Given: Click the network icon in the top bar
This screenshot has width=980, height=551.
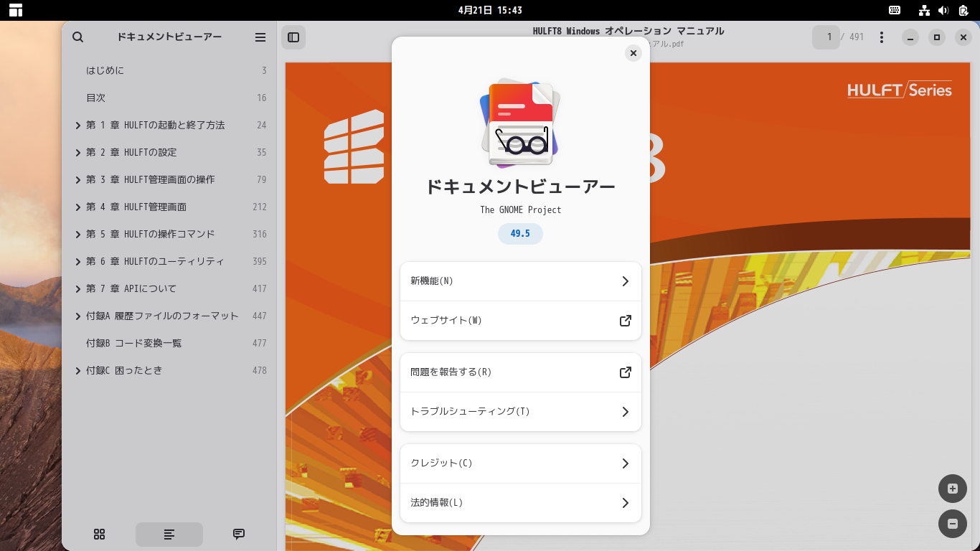Looking at the screenshot, I should pos(924,10).
